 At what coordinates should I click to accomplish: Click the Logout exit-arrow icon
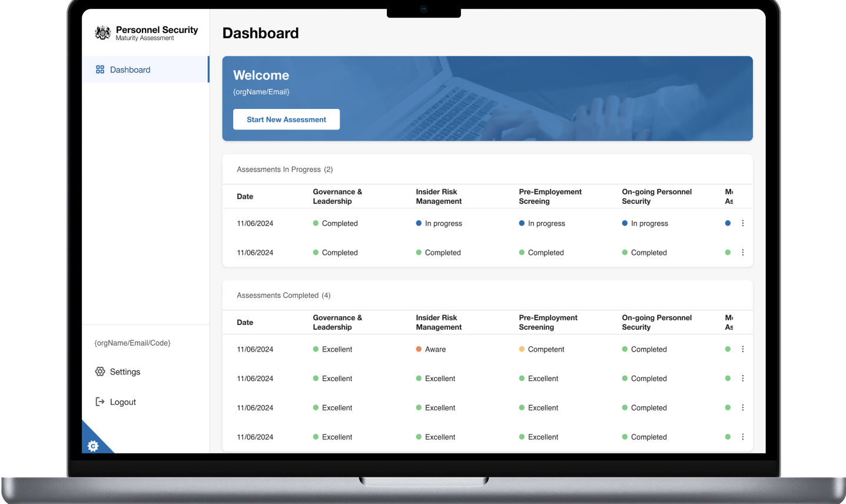tap(99, 402)
